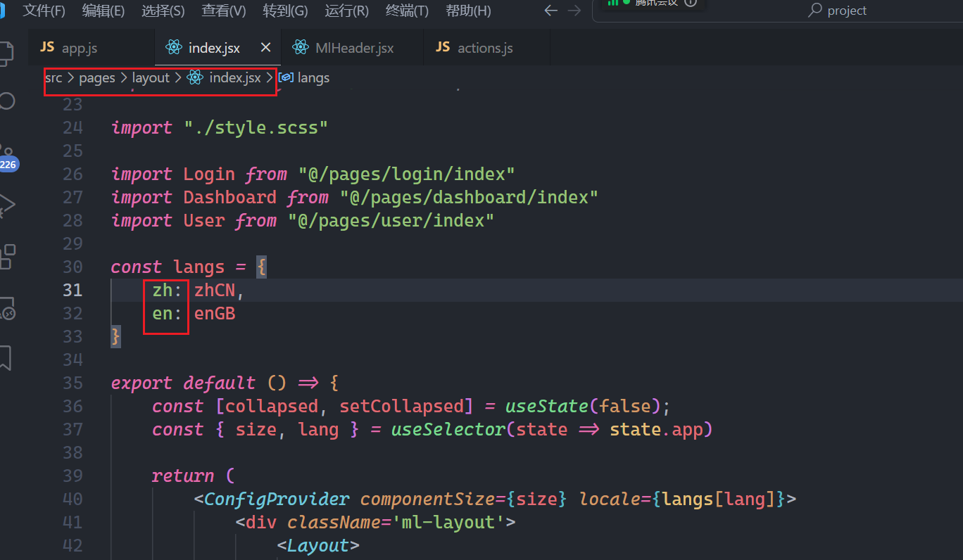Click the return keyword on line 39

click(183, 476)
